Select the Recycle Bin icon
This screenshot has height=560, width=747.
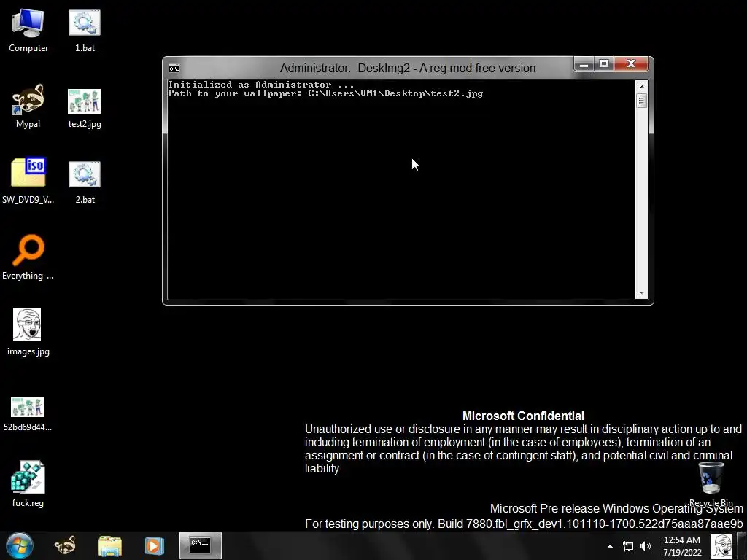pos(711,484)
